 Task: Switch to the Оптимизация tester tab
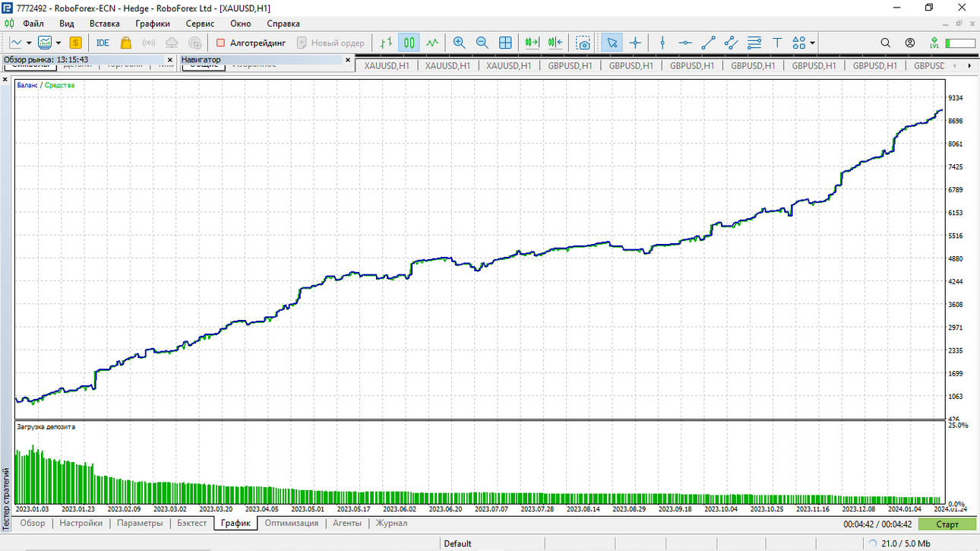292,523
